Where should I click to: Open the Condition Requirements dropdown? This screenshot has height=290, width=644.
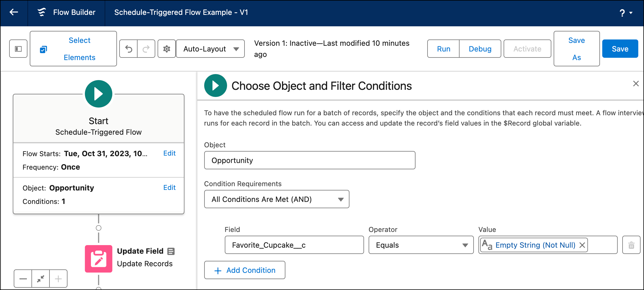point(277,199)
